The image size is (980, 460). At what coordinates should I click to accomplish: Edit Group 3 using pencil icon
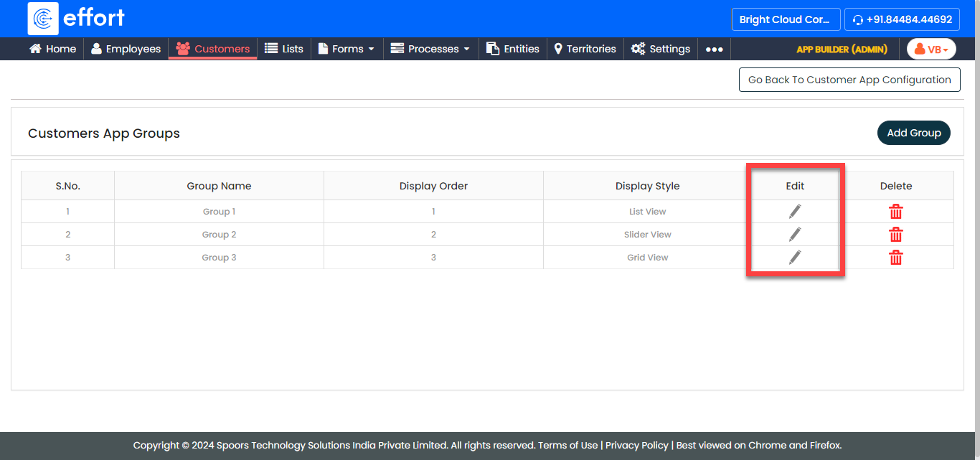click(795, 257)
